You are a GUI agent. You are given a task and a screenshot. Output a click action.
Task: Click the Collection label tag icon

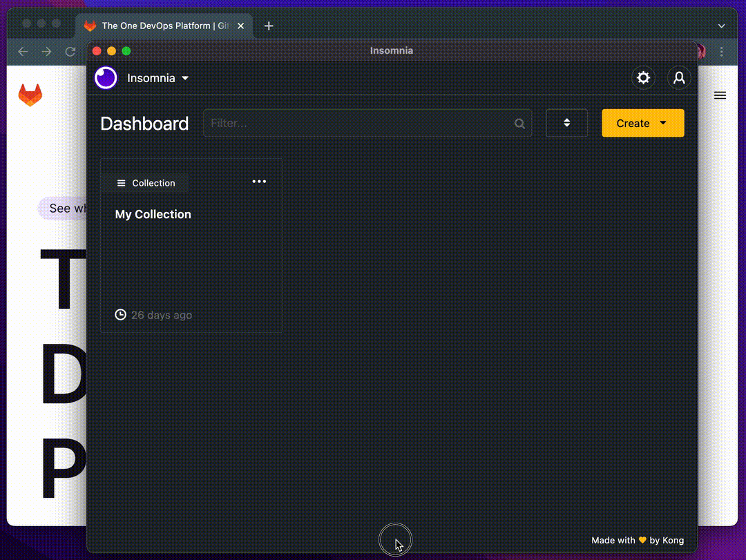coord(122,183)
